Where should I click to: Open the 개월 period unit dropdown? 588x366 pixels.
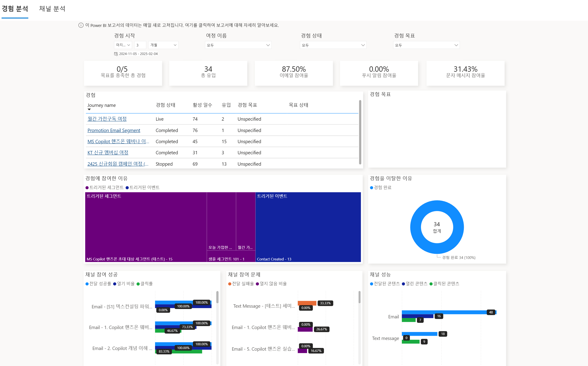pos(163,45)
